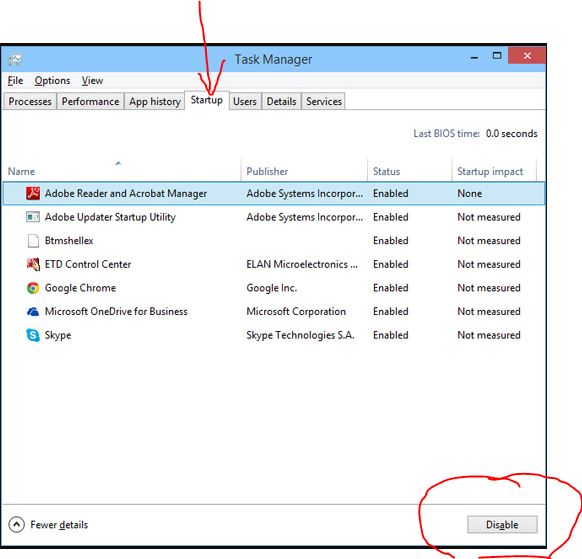
Task: Click the Adobe Reader and Acrobat Manager icon
Action: pos(33,193)
